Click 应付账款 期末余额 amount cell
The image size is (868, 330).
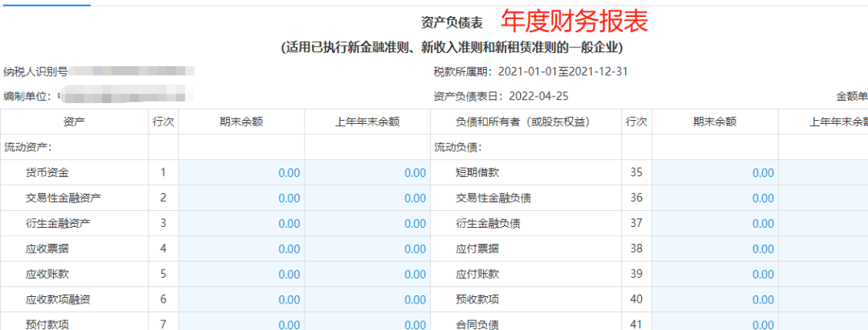[x=714, y=274]
